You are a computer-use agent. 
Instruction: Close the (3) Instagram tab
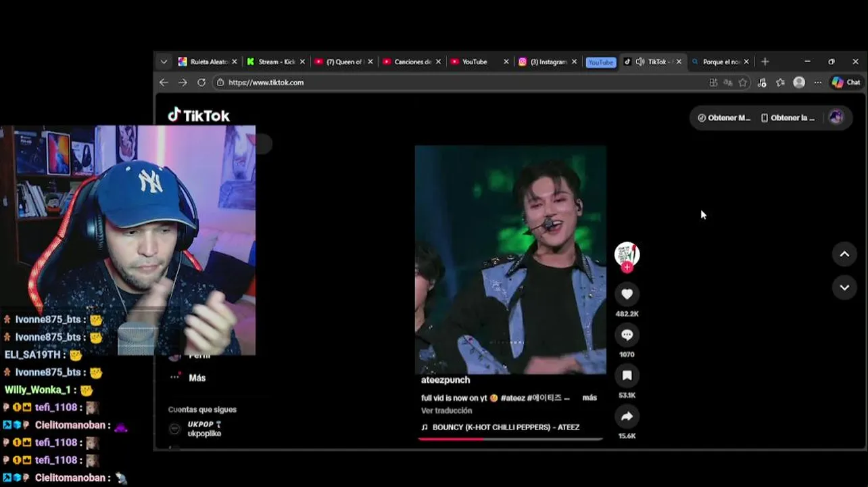[574, 62]
